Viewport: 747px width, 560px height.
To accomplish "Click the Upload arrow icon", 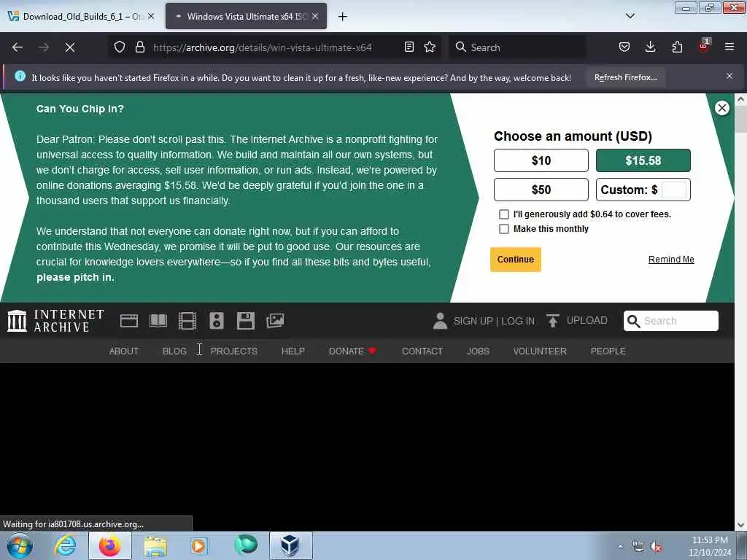I will [x=553, y=321].
